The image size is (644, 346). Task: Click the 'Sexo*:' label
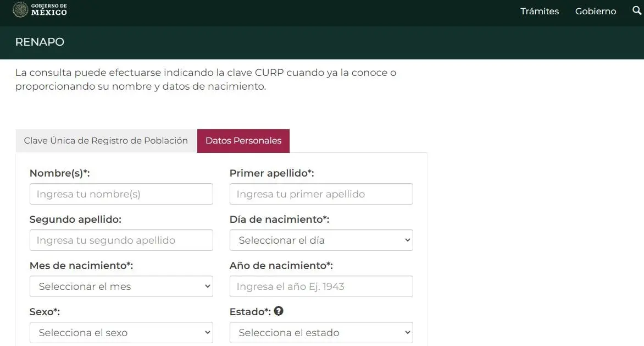[x=45, y=312]
